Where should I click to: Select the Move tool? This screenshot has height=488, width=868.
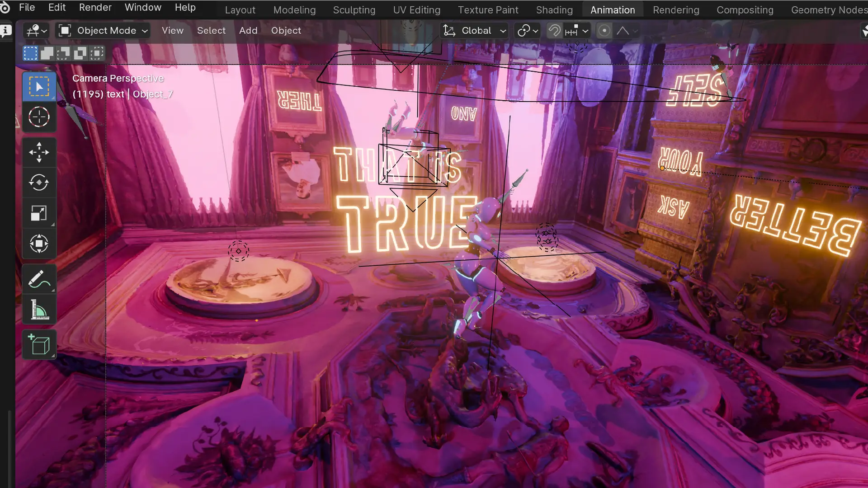(39, 152)
